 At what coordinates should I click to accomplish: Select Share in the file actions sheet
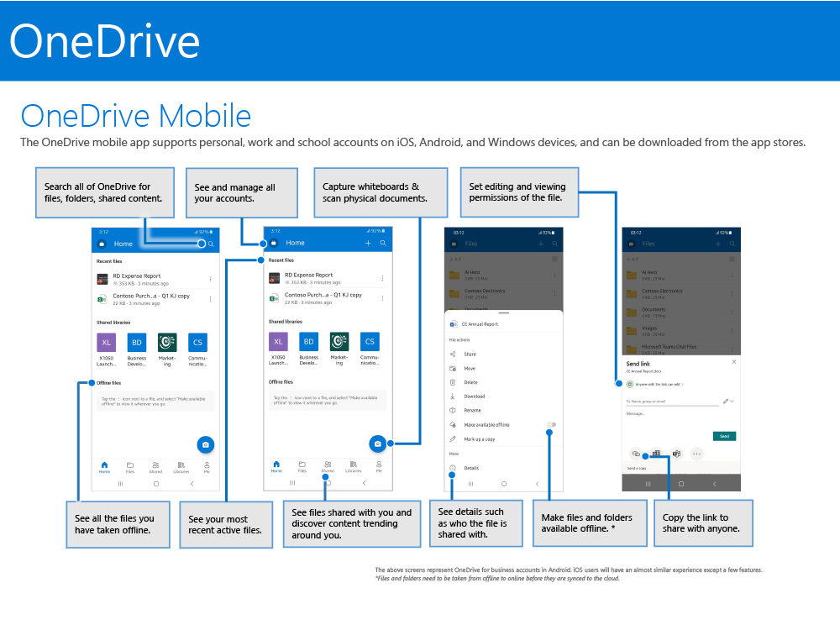click(x=503, y=354)
